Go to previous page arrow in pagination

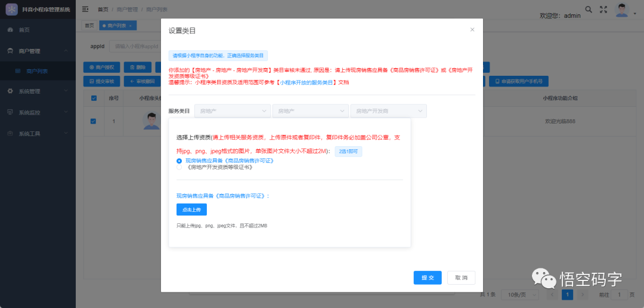[552, 294]
